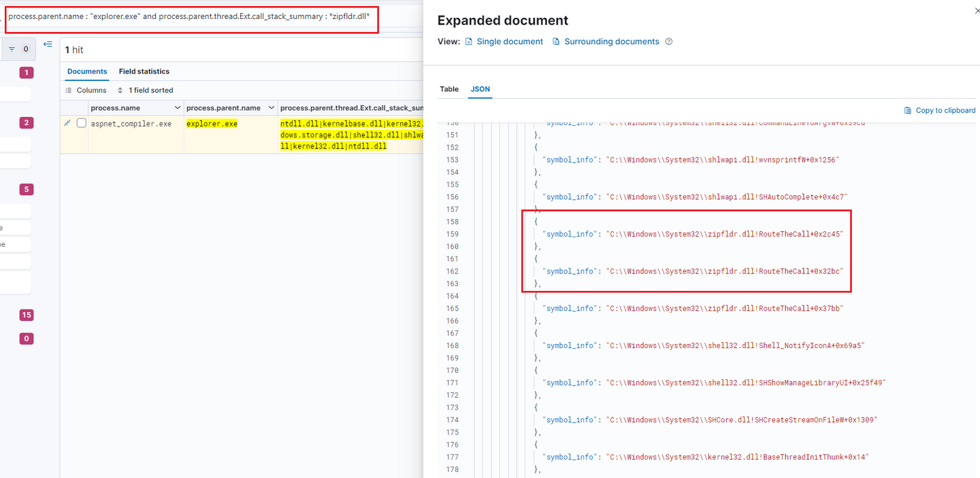Select the aspnet_compiler.exe row checkbox
980x478 pixels.
click(82, 123)
